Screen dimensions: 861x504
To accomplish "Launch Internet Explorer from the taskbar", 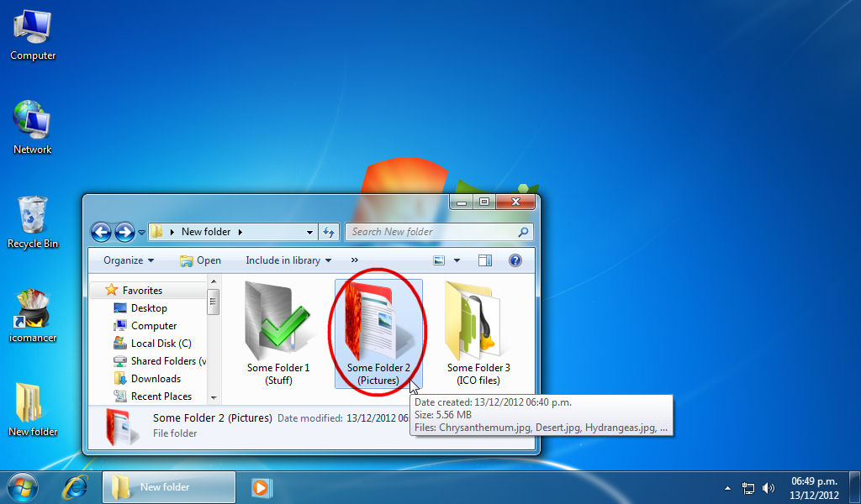I will coord(75,487).
